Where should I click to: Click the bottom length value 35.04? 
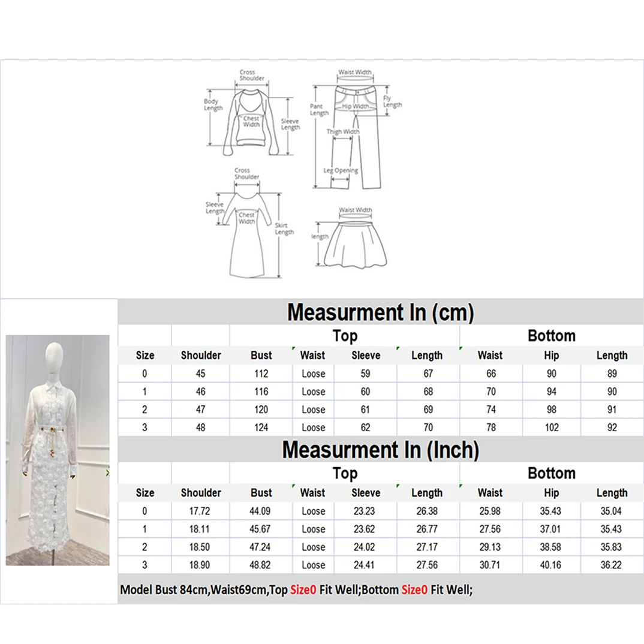[x=611, y=511]
